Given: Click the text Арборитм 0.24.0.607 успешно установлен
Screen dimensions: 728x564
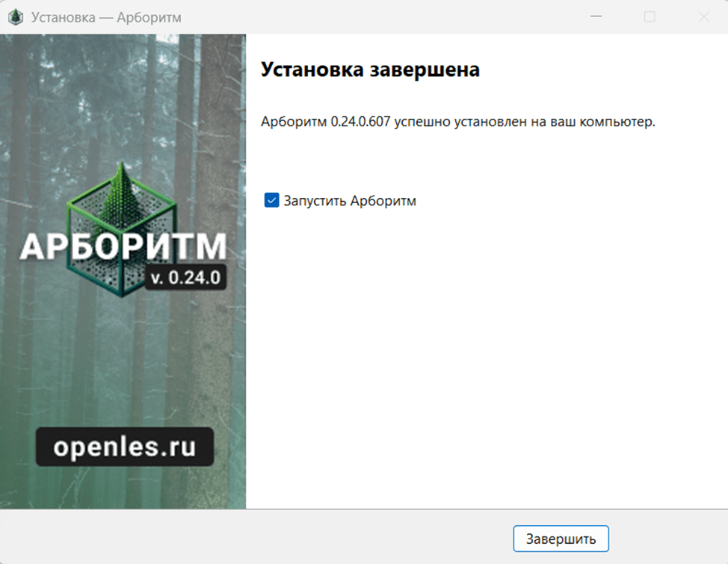Looking at the screenshot, I should (394, 122).
